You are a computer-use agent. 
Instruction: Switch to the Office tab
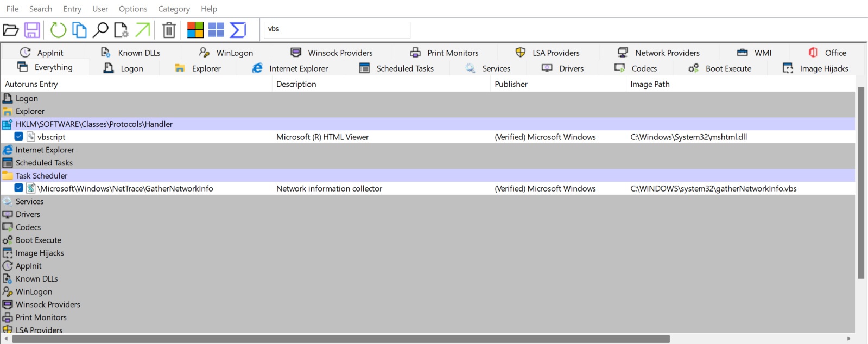(827, 53)
